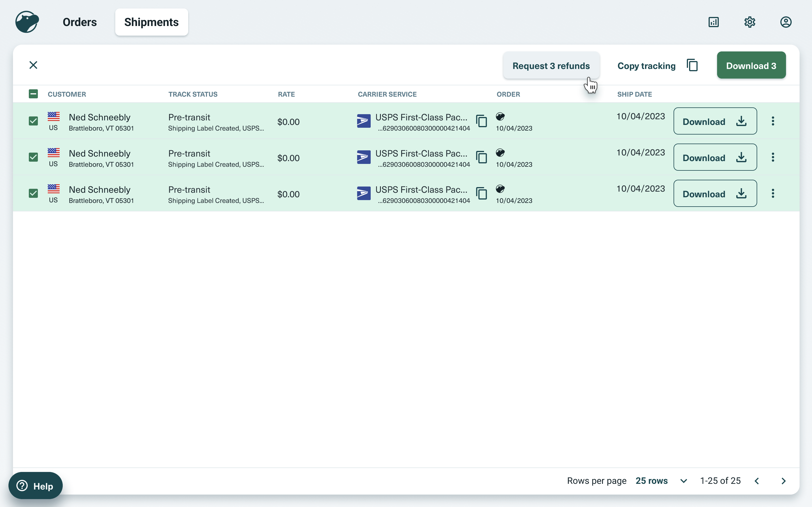This screenshot has height=507, width=812.
Task: Click order source icon in first row
Action: coord(500,116)
